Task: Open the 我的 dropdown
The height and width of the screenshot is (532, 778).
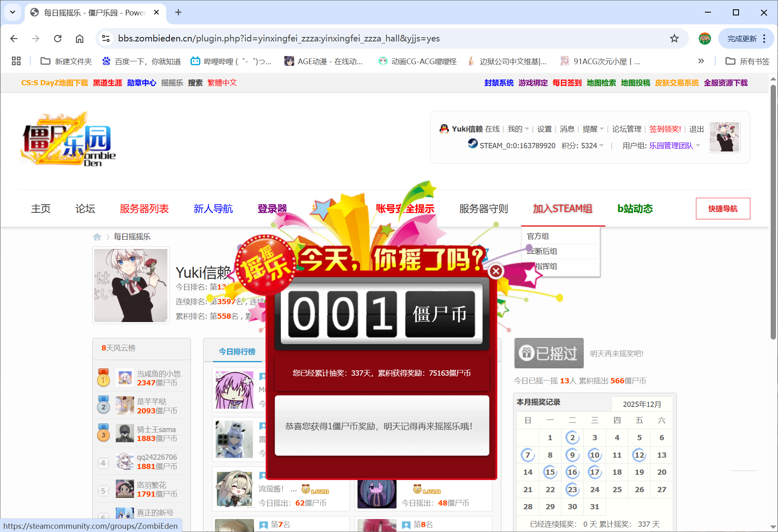Action: point(518,129)
